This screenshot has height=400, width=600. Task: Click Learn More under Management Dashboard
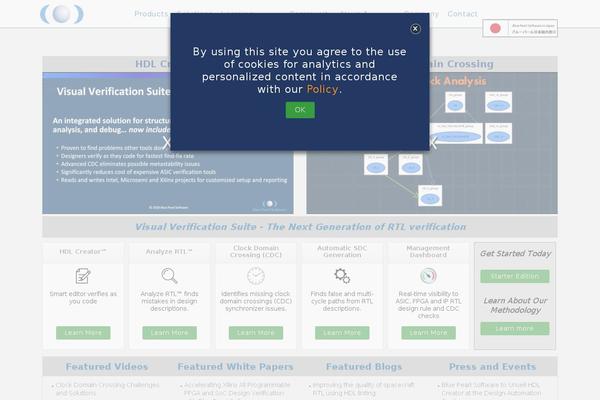pyautogui.click(x=429, y=333)
